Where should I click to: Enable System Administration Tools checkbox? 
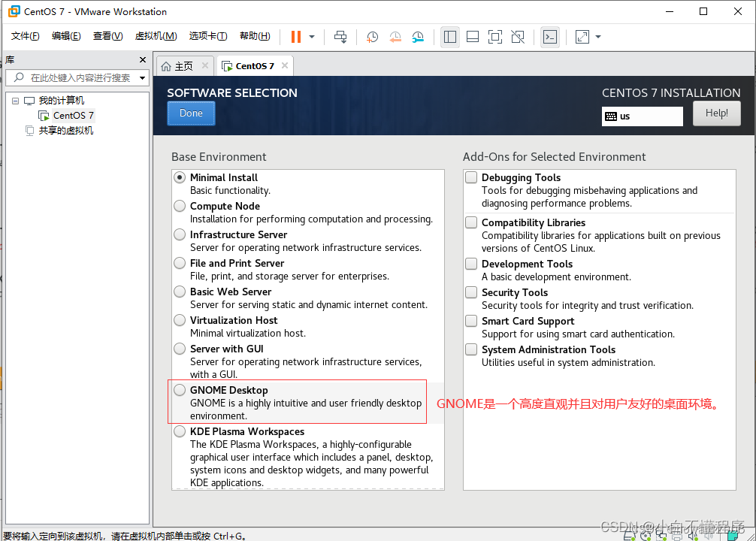(471, 349)
